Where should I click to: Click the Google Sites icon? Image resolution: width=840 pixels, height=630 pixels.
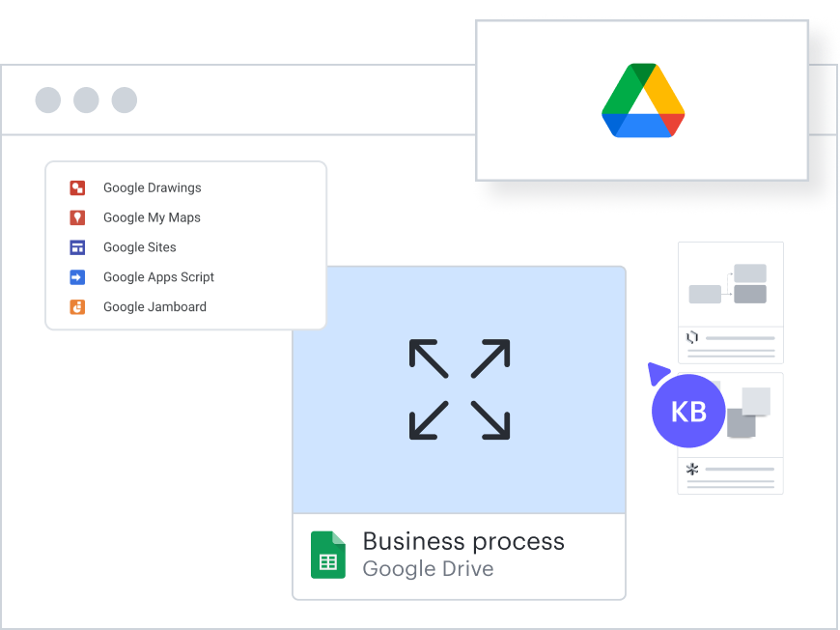[77, 247]
